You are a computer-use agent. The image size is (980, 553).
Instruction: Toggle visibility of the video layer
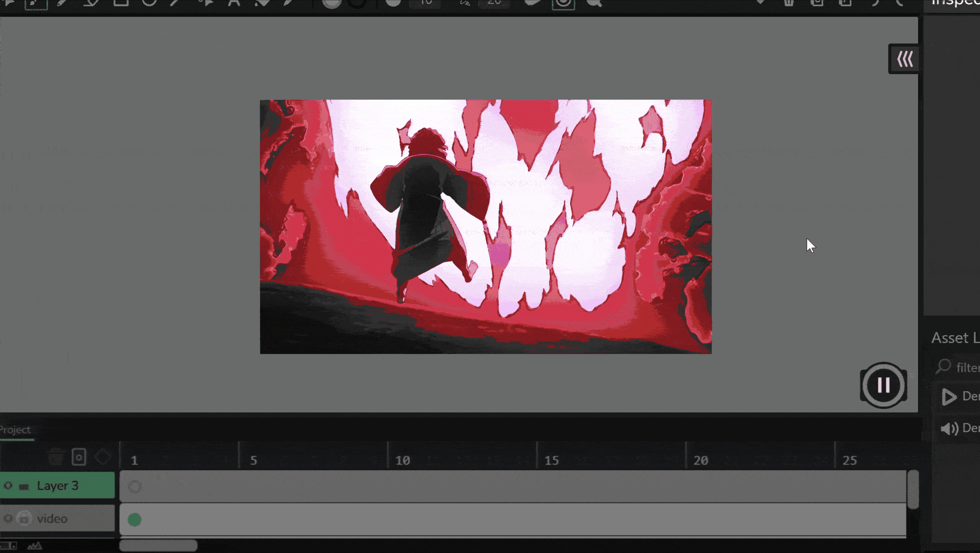(x=8, y=518)
